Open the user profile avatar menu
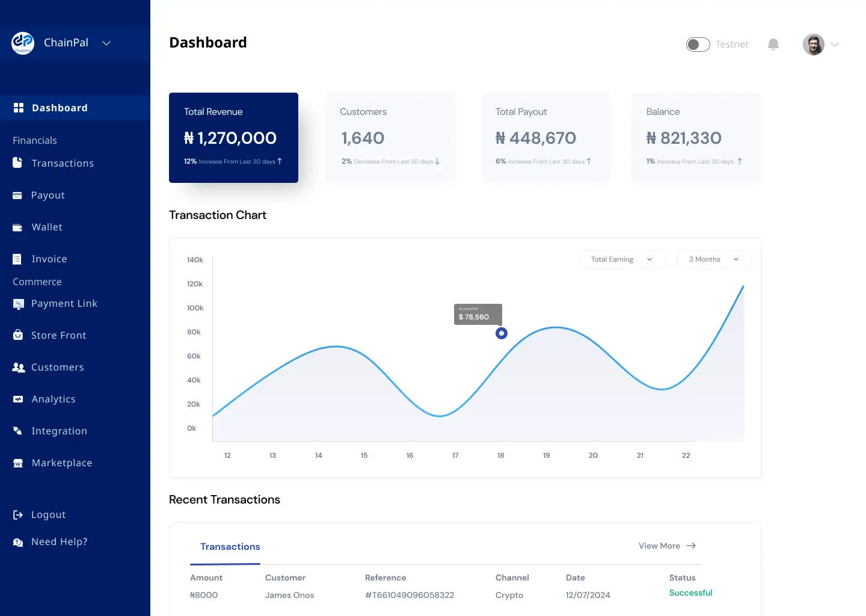This screenshot has height=616, width=866. coord(814,44)
